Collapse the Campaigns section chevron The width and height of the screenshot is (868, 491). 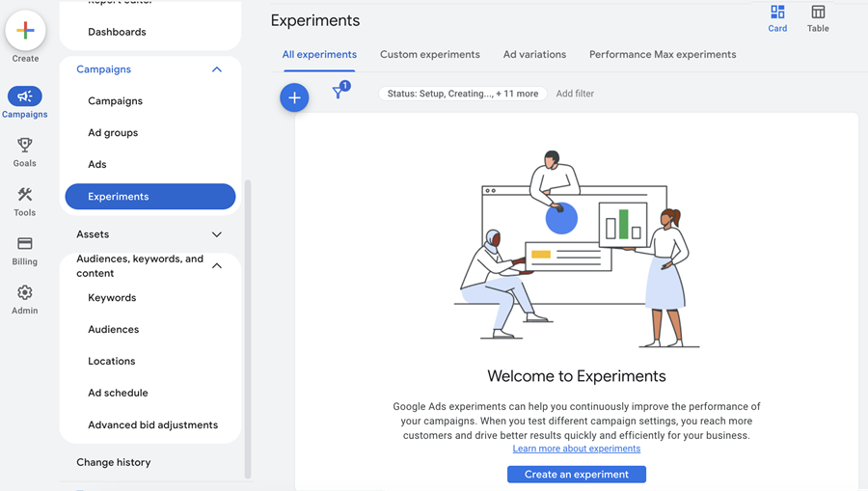pos(217,69)
